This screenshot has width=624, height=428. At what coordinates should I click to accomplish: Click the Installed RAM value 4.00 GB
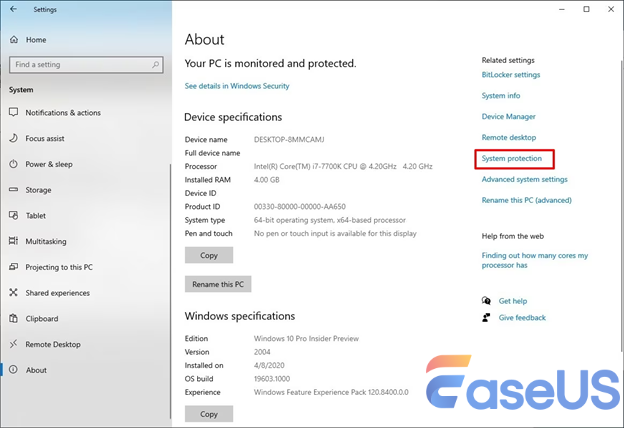[267, 180]
